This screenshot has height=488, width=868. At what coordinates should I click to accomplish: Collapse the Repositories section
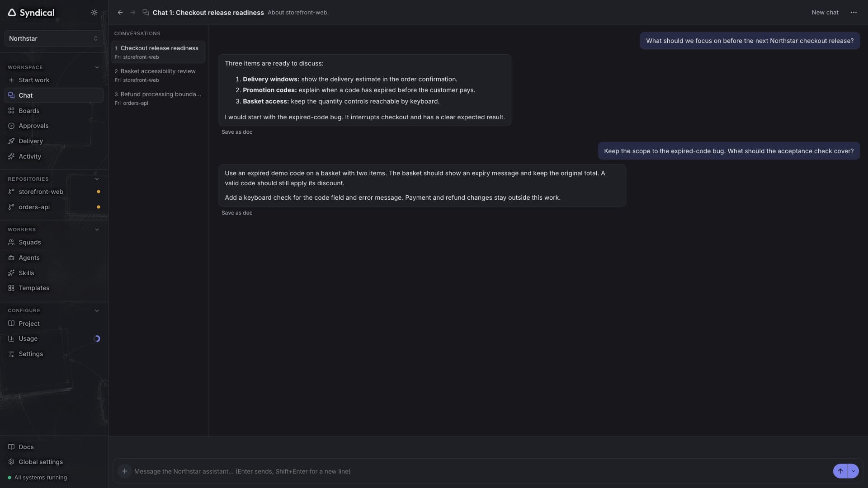[97, 179]
